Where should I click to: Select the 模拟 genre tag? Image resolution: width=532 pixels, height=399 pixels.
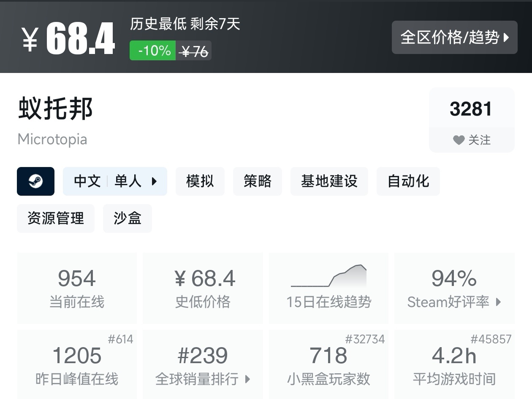coord(200,181)
